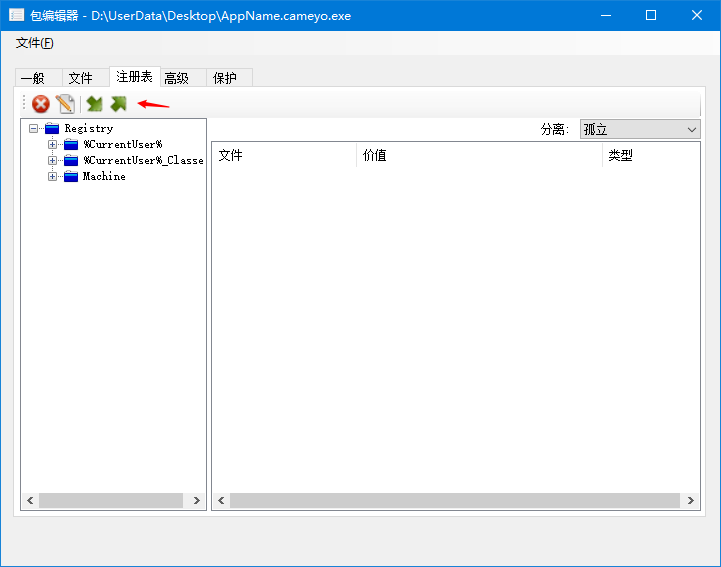Viewport: 721px width, 567px height.
Task: Click the 价值 column header
Action: 480,155
